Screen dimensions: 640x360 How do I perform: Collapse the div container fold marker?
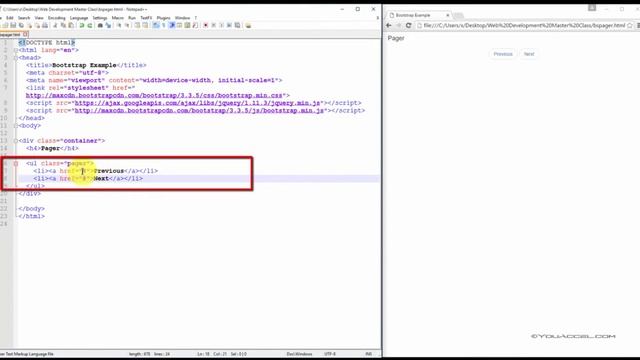16,141
